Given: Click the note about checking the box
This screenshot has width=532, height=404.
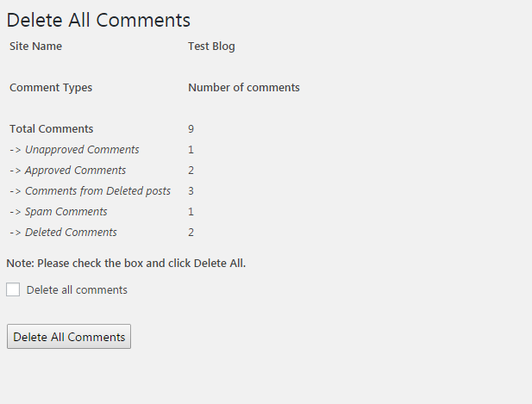Looking at the screenshot, I should pos(126,264).
